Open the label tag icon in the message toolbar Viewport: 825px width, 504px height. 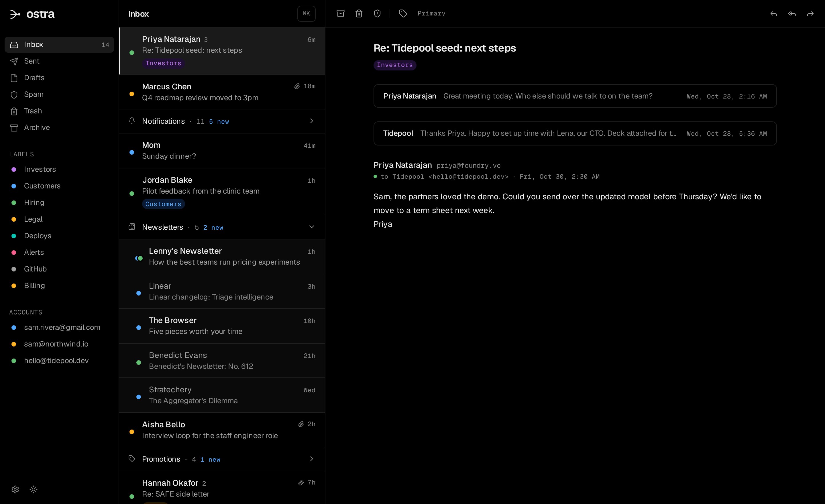[x=403, y=13]
